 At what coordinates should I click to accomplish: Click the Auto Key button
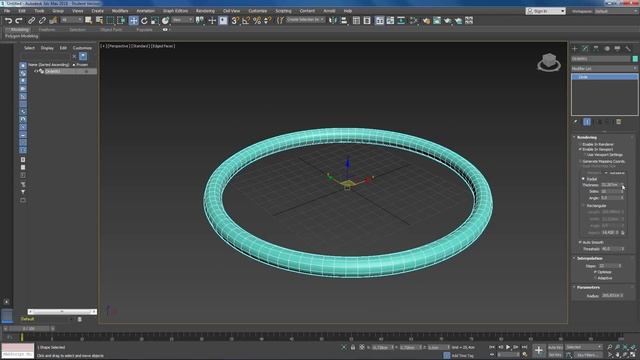tap(555, 347)
